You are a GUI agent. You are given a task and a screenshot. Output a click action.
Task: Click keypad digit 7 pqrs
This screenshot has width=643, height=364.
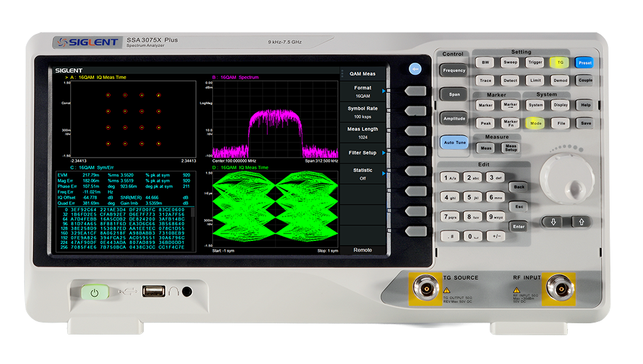(450, 217)
